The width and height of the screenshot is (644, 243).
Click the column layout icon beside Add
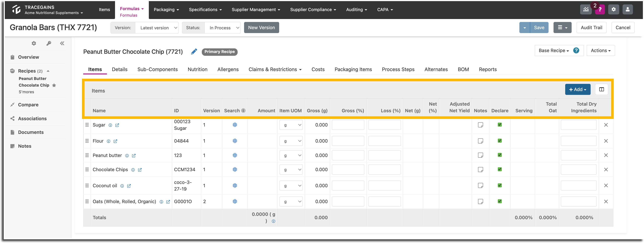(x=602, y=89)
